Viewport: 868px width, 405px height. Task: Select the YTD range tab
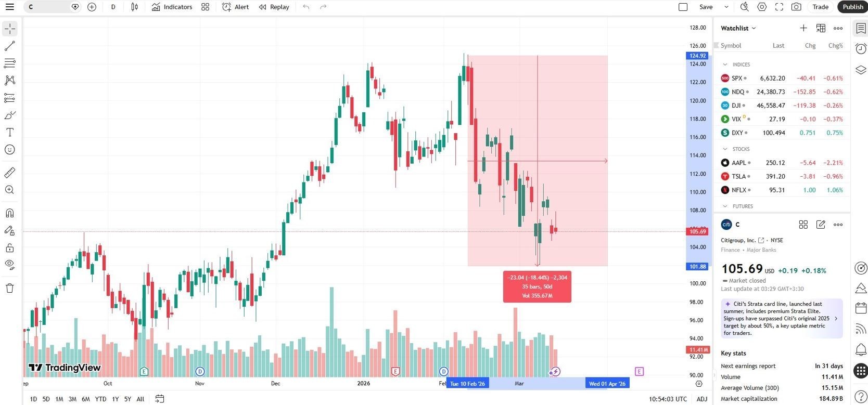100,399
